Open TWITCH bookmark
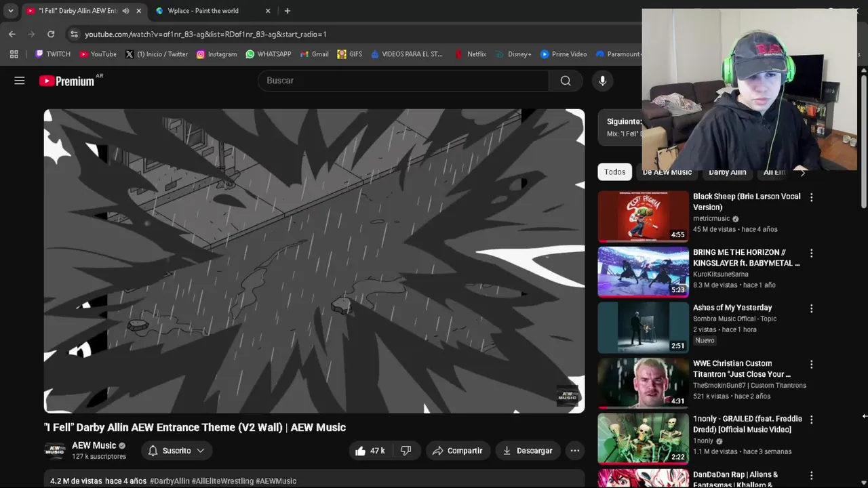 pos(53,54)
